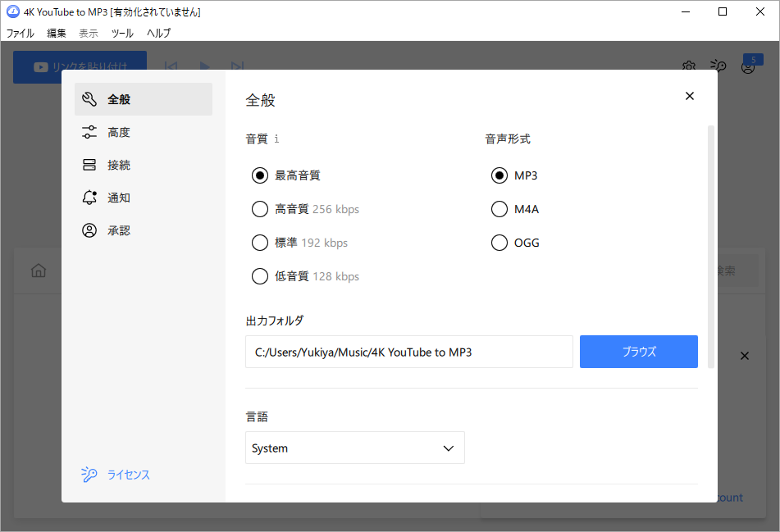Screen dimensions: 780x532
Task: Select the 高音質 256 kbps option
Action: pos(305,209)
